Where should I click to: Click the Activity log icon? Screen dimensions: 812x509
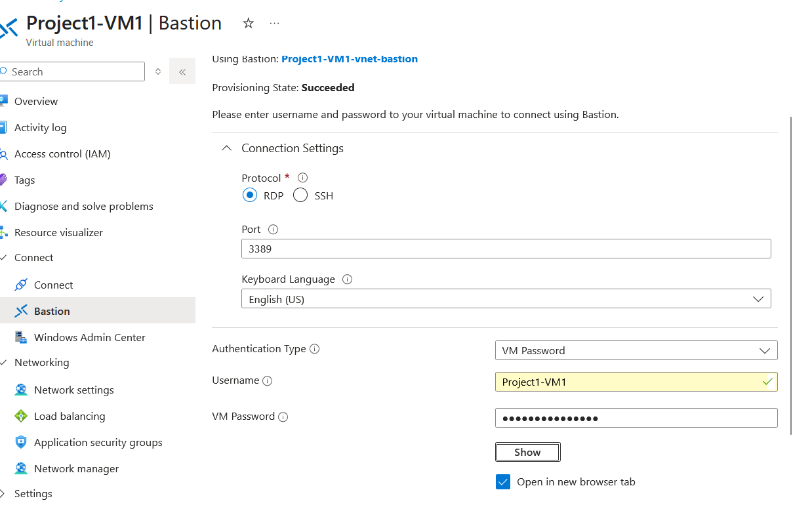[x=3, y=127]
